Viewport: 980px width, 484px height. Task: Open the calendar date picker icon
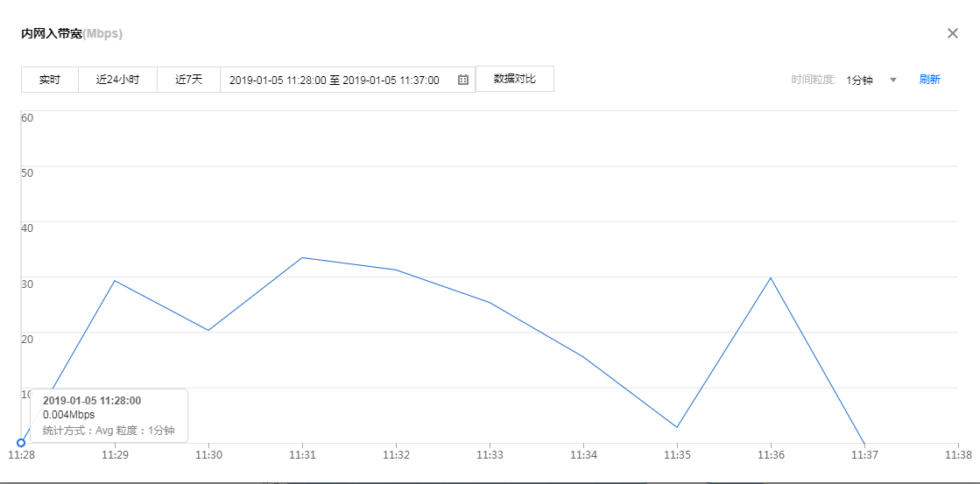coord(463,80)
